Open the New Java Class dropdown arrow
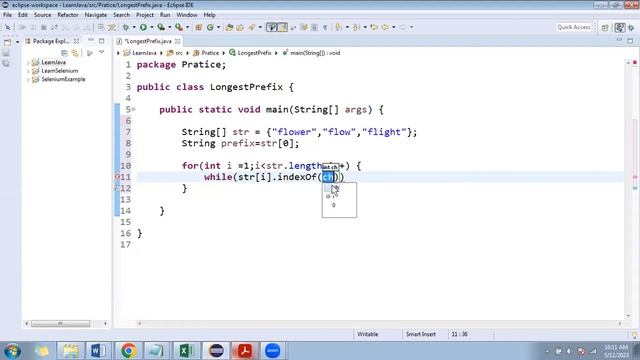The width and height of the screenshot is (640, 360). click(x=218, y=27)
